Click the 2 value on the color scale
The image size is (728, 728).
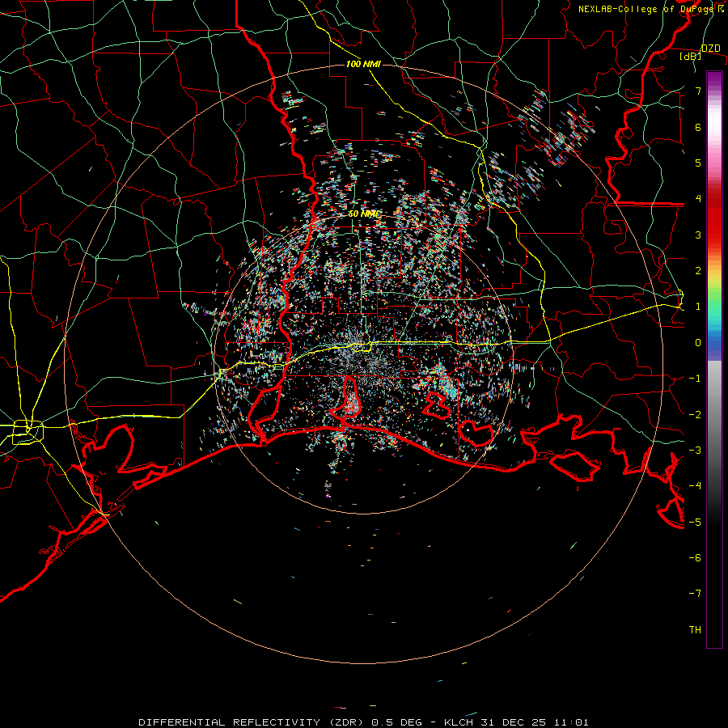click(x=698, y=271)
